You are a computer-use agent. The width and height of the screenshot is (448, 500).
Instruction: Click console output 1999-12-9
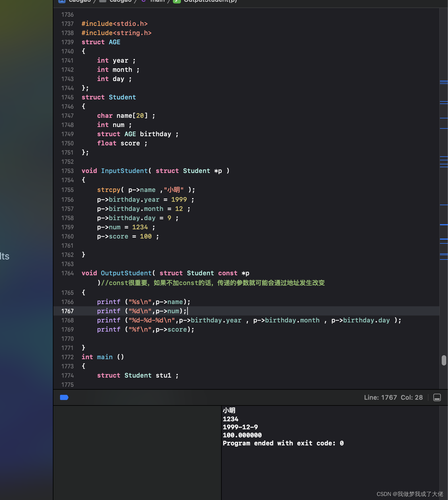pos(240,427)
